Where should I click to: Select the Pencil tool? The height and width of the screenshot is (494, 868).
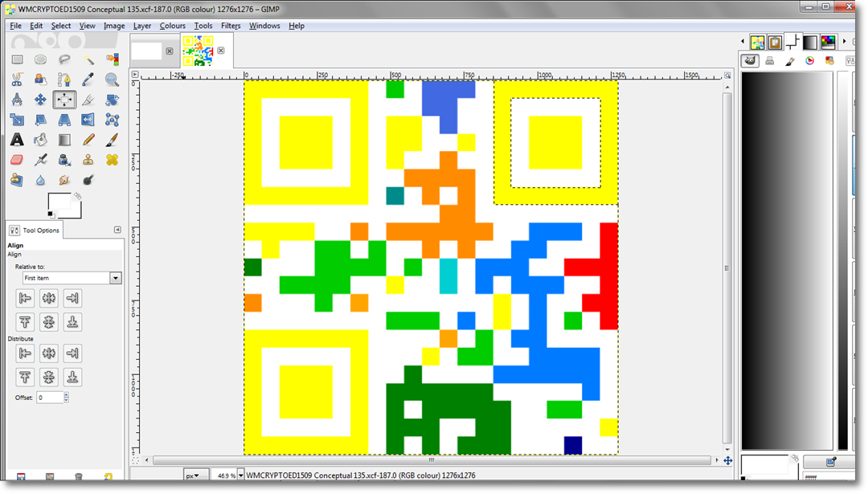[x=88, y=140]
